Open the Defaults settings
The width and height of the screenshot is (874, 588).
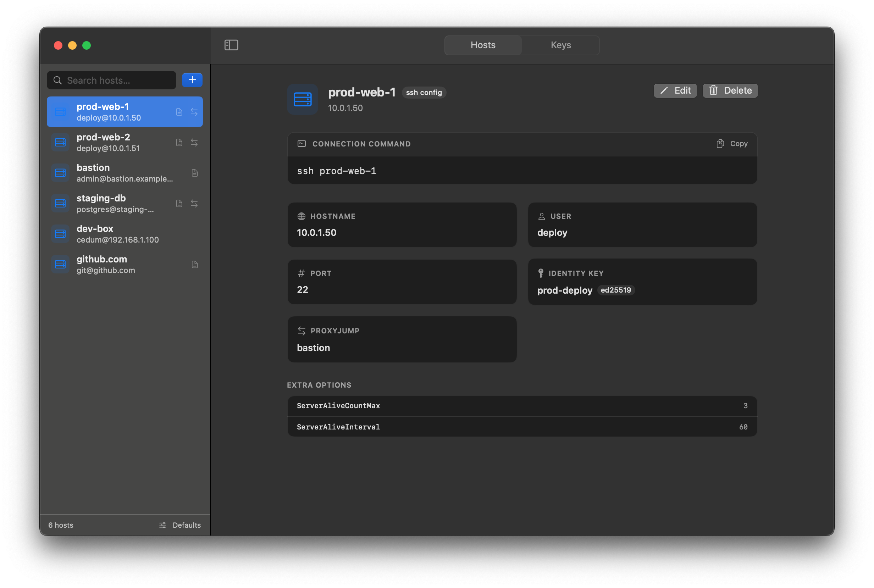[180, 525]
